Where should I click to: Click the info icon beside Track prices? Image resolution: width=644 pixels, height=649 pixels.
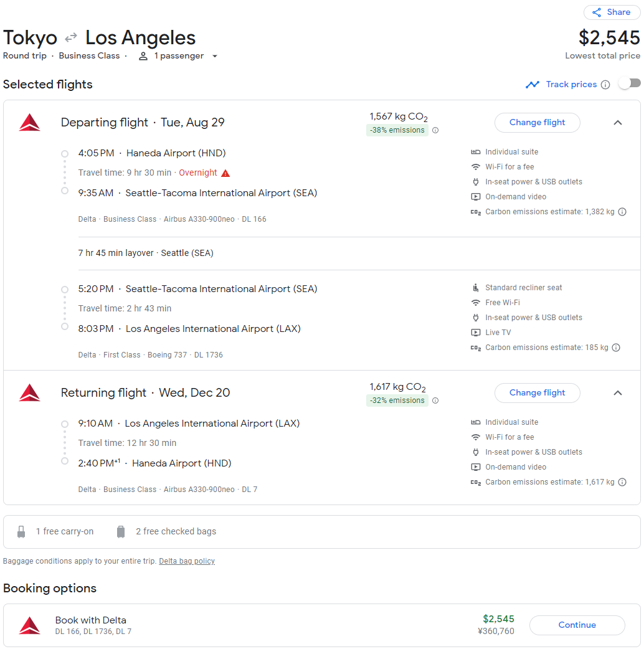point(605,85)
